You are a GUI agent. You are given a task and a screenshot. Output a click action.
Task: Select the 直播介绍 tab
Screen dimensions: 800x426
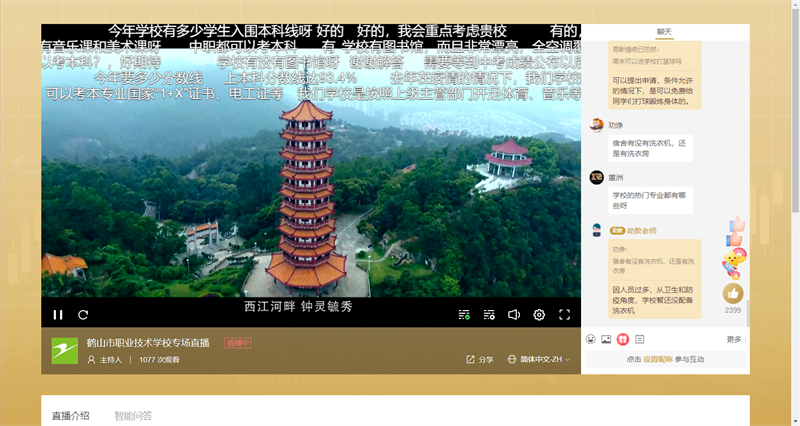pos(71,415)
